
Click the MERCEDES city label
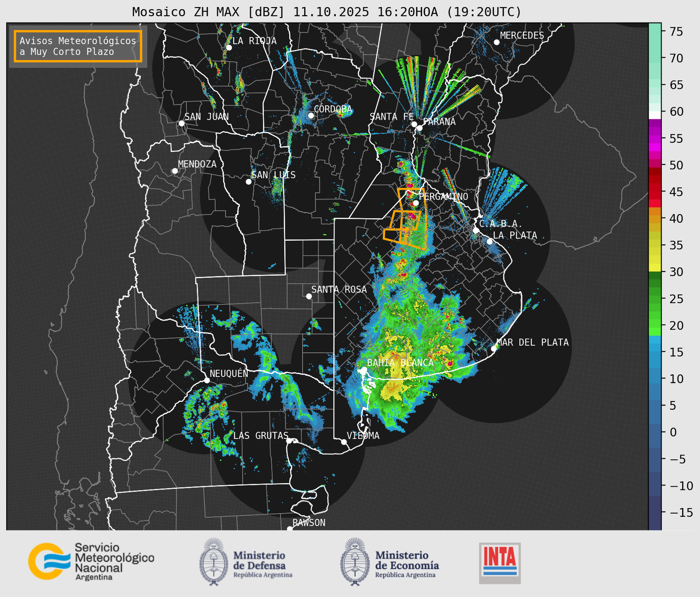(x=522, y=36)
